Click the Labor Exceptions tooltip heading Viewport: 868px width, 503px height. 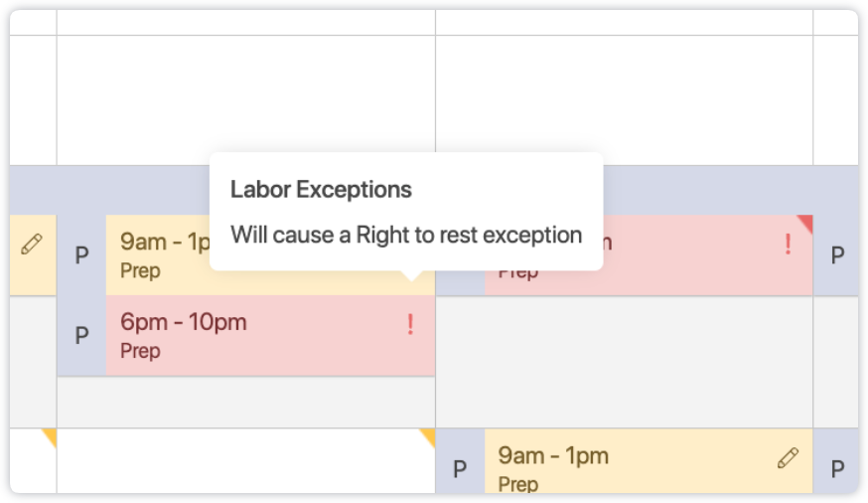[321, 189]
